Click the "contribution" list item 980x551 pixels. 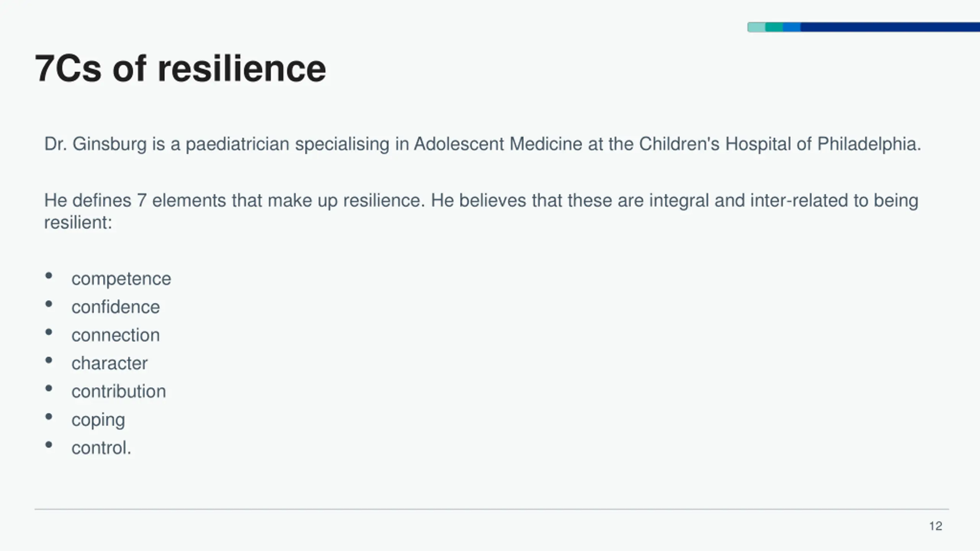(119, 391)
